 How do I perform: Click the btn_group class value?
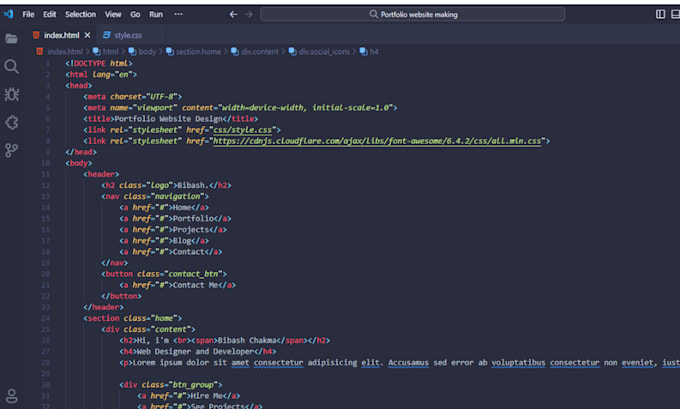(193, 385)
